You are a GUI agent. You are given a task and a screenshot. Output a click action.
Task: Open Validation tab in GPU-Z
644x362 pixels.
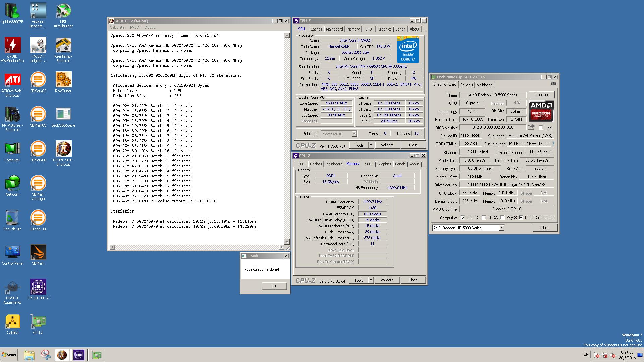point(485,85)
